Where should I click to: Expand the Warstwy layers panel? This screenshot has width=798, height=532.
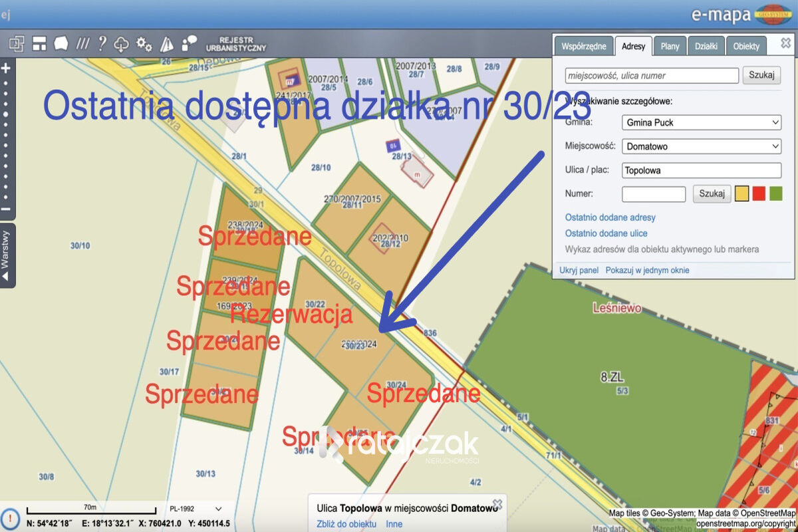pyautogui.click(x=7, y=255)
